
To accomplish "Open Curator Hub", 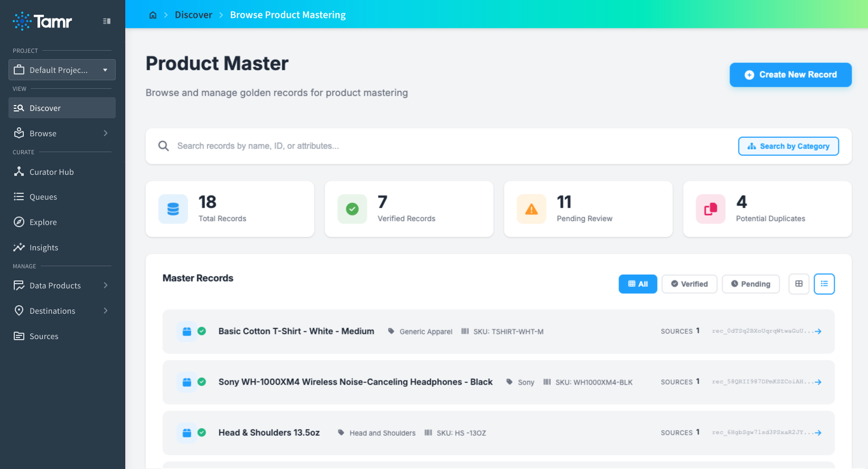I will pos(62,172).
